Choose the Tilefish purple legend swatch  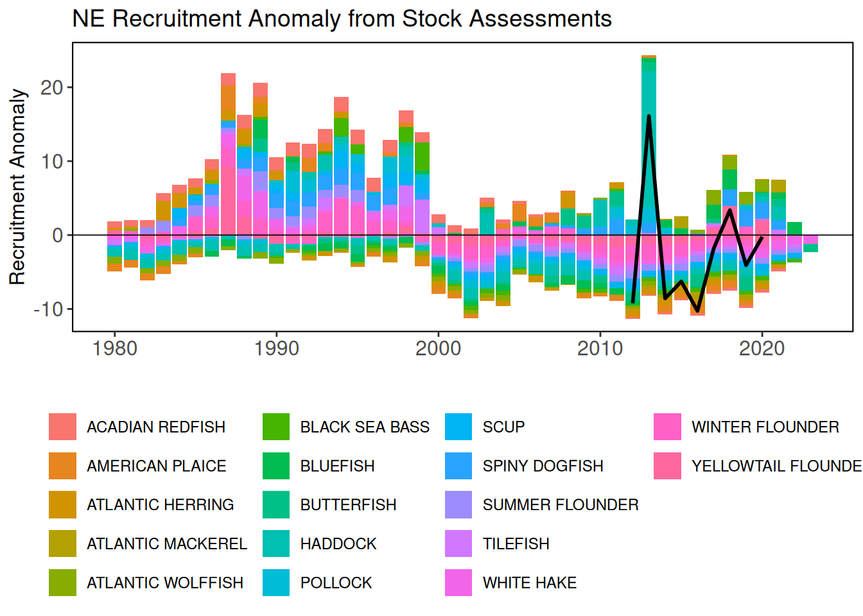point(458,543)
